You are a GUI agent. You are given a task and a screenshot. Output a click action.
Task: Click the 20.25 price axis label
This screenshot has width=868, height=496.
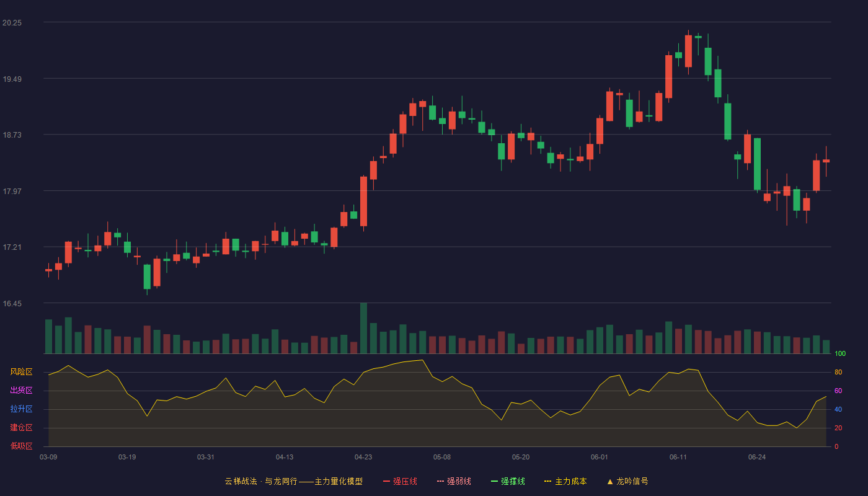pyautogui.click(x=12, y=22)
